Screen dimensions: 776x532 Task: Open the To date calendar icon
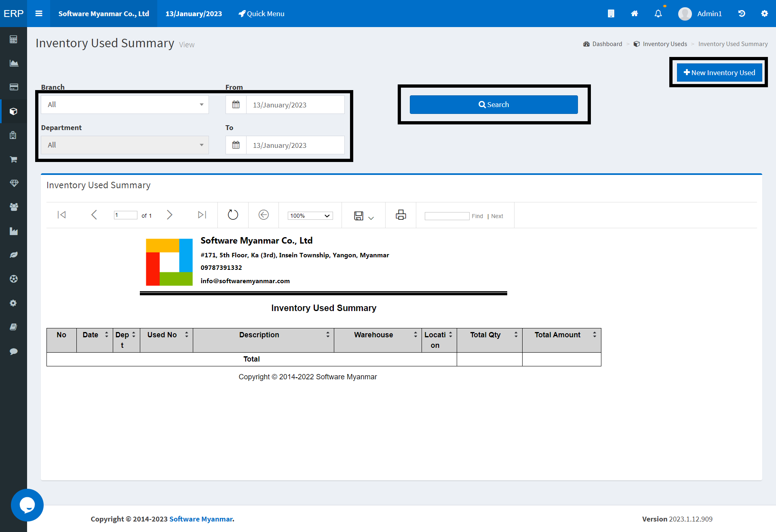coord(236,145)
